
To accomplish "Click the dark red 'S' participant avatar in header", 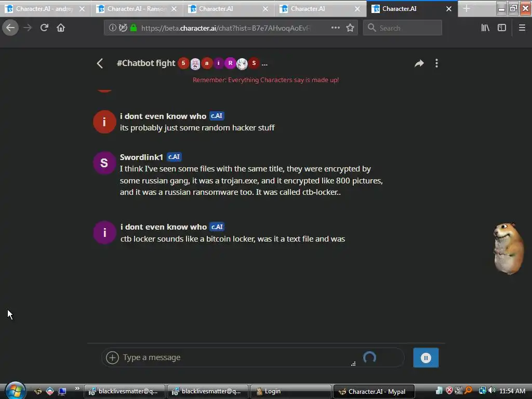I will (x=254, y=63).
